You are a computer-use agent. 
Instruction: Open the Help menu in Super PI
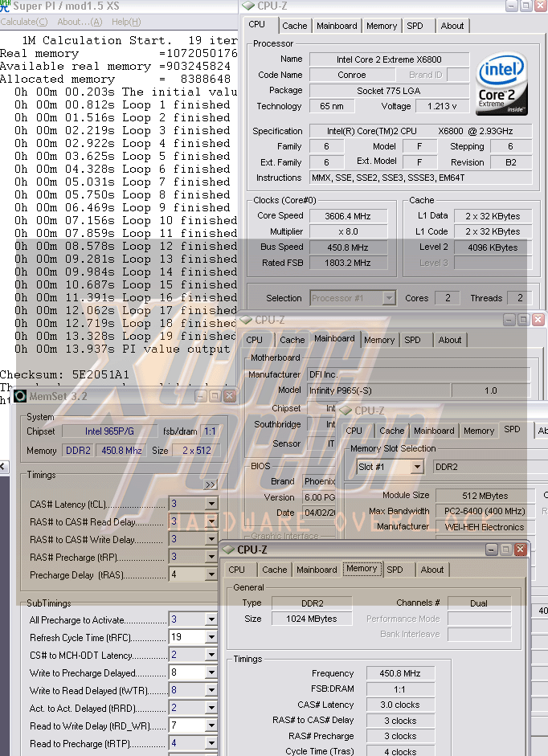coord(126,22)
